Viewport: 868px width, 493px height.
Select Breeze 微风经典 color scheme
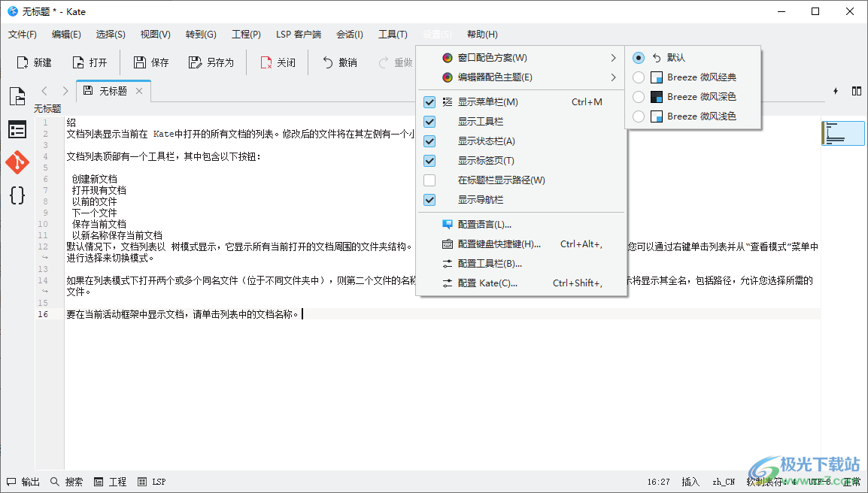[693, 77]
